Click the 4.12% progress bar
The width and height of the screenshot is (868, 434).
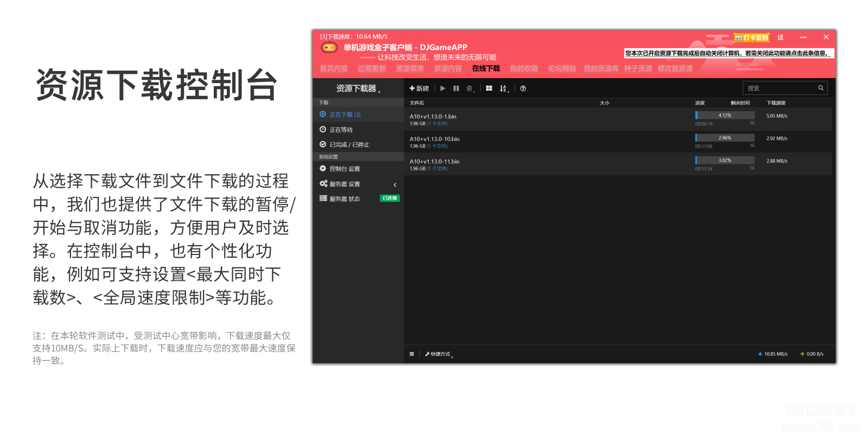point(725,116)
